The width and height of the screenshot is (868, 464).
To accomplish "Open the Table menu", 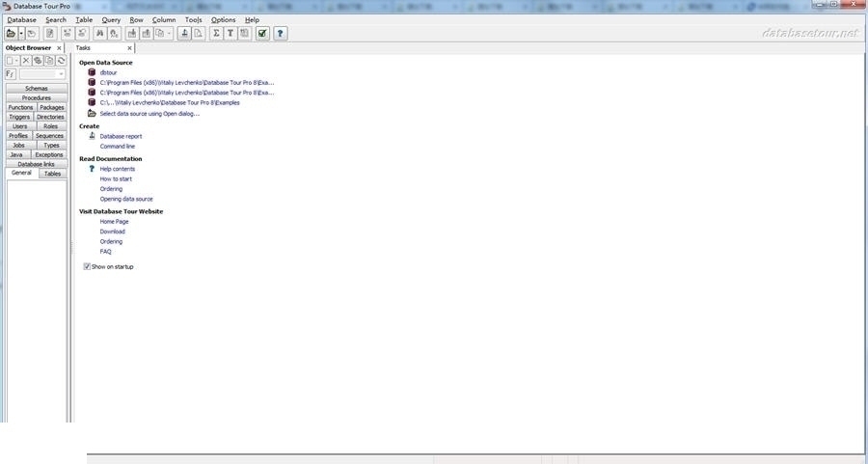I will (x=84, y=19).
